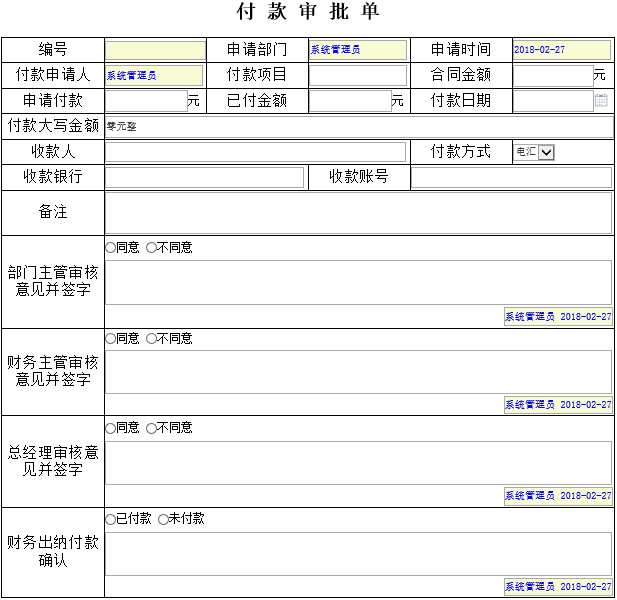Click the 收款银行 input field

pos(204,177)
